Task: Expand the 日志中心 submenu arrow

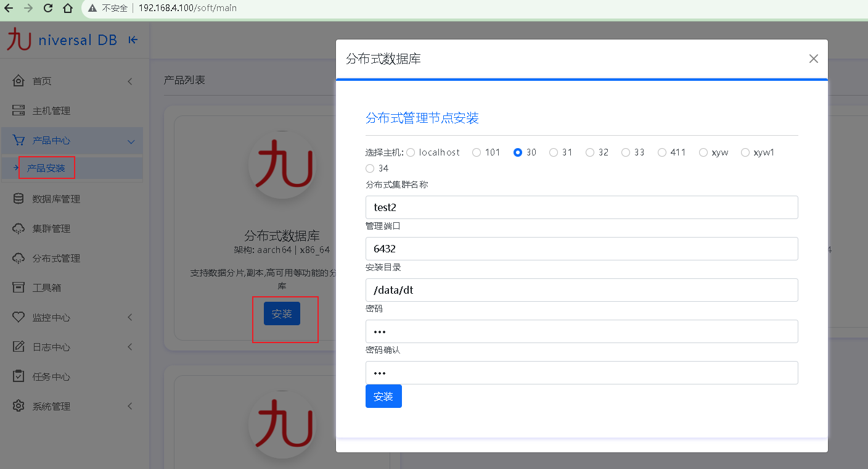Action: pos(130,347)
